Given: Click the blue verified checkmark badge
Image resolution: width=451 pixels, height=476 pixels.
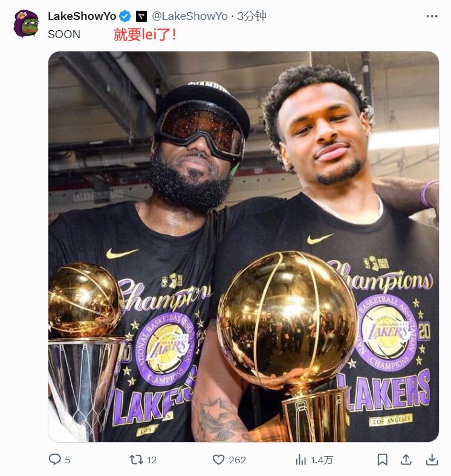Looking at the screenshot, I should click(125, 16).
